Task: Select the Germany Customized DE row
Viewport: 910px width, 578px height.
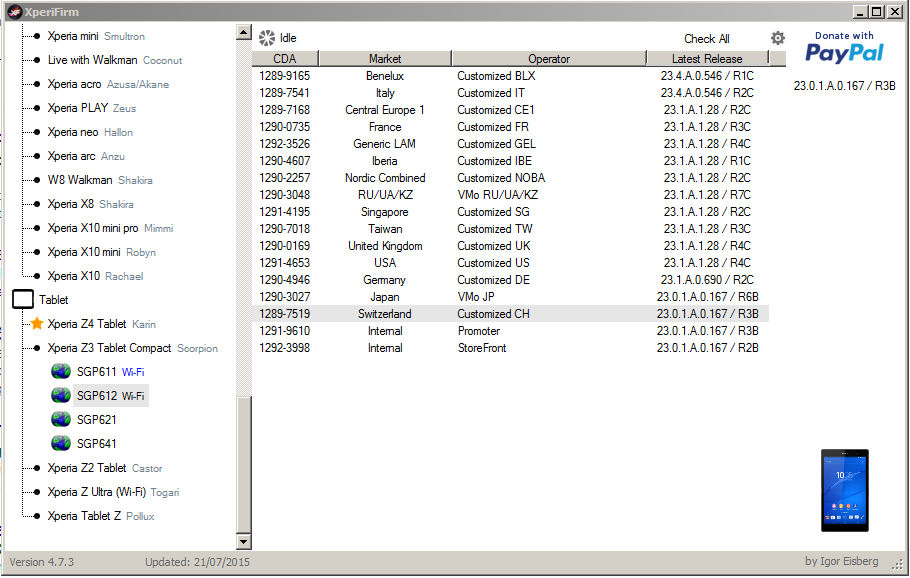Action: pyautogui.click(x=511, y=280)
